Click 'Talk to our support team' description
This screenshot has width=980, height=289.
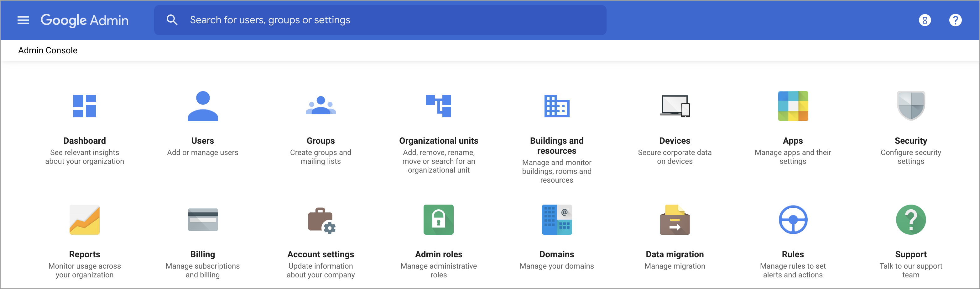[911, 270]
